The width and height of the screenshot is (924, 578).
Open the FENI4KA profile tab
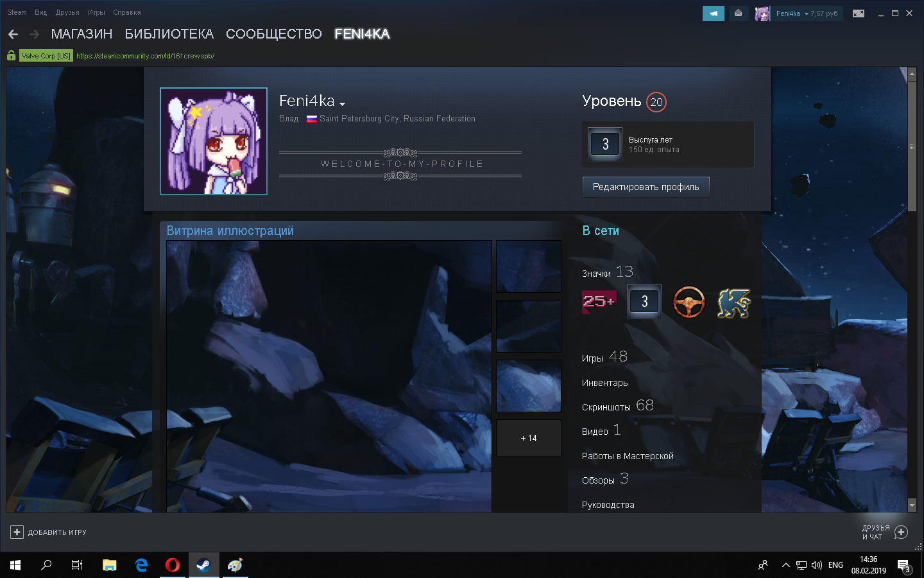pos(362,34)
